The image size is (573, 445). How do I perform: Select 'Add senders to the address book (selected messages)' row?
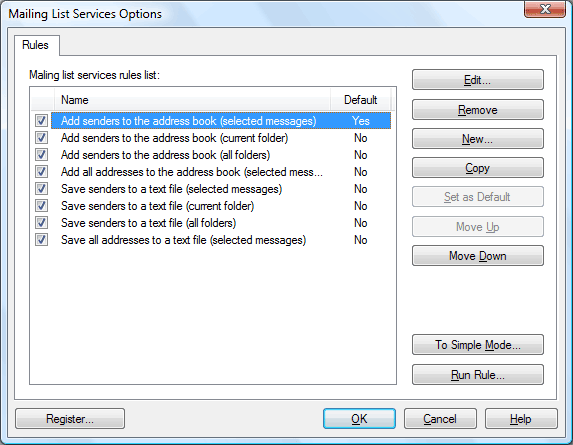click(x=221, y=121)
